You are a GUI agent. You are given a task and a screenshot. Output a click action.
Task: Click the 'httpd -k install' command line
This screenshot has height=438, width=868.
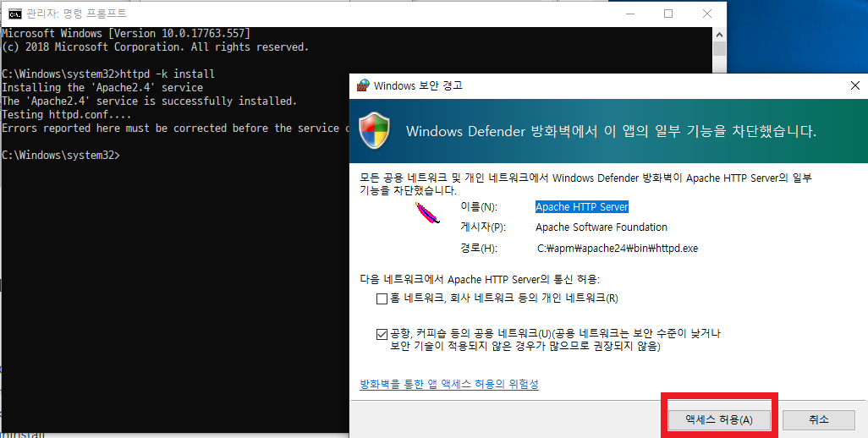click(108, 74)
